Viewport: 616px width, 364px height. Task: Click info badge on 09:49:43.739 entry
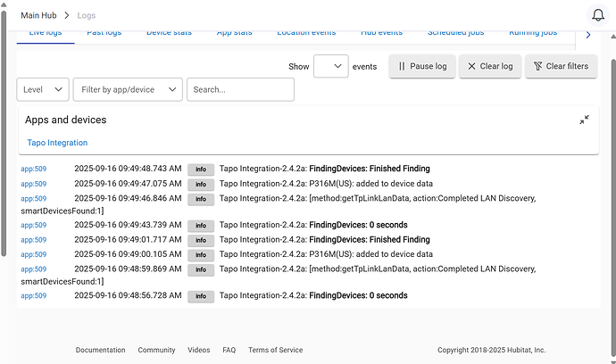pos(201,226)
